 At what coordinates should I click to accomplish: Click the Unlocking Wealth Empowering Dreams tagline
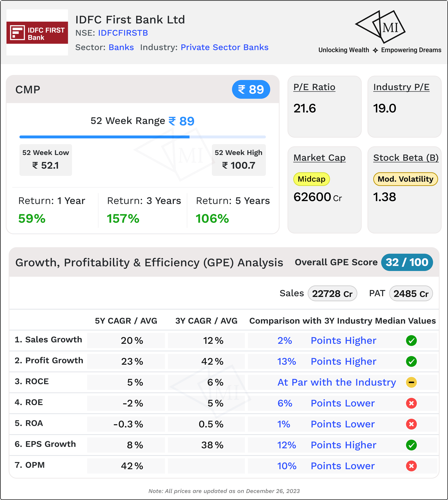[380, 50]
